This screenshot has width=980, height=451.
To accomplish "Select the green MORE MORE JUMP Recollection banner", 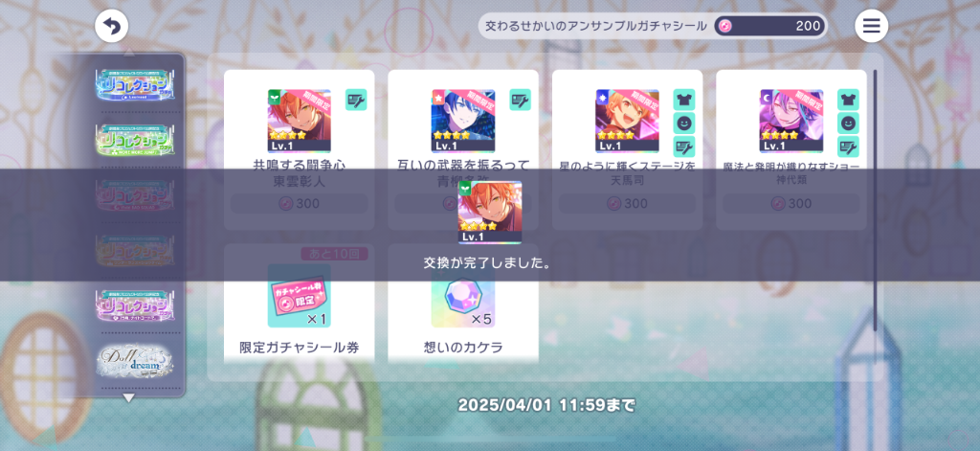I will [134, 140].
